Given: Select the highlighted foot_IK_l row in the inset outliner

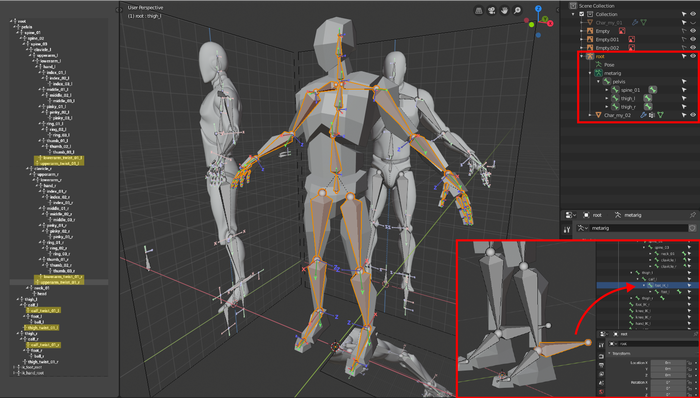Looking at the screenshot, I should [x=648, y=285].
